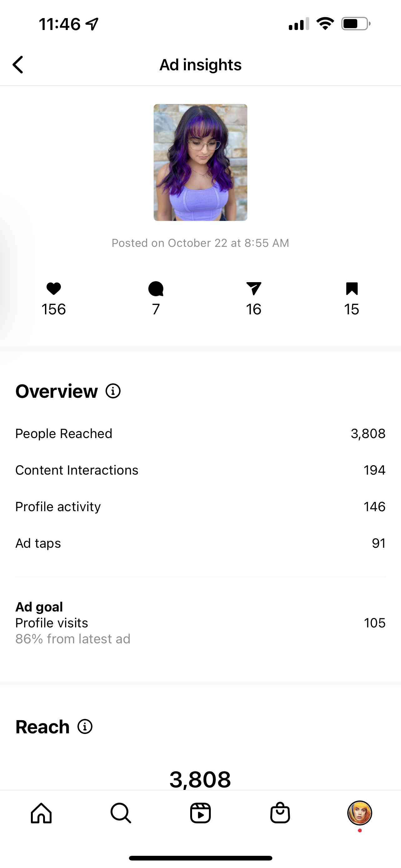Open the Overview info icon
This screenshot has height=868, width=401.
click(113, 391)
